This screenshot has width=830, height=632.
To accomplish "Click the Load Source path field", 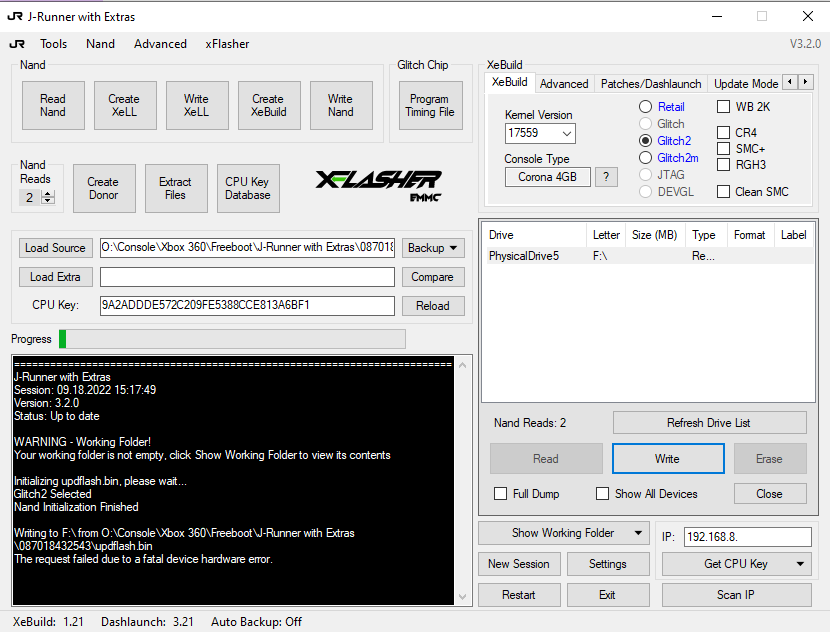I will point(247,248).
